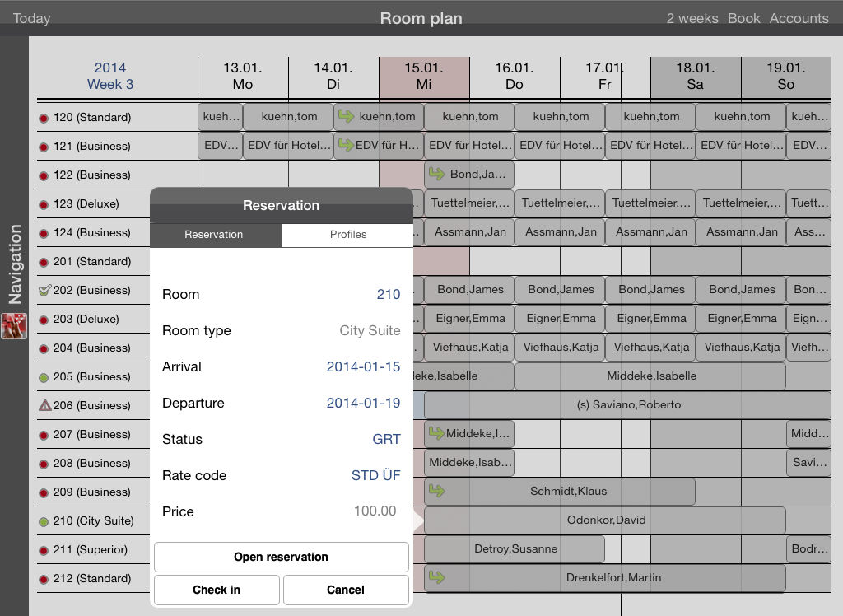843x616 pixels.
Task: Open the Midd... booking in room 207 on Sunday
Action: 808,433
